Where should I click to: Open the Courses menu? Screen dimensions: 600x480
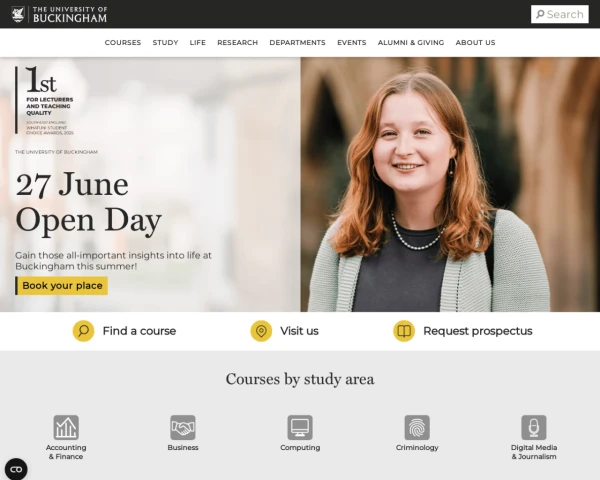click(123, 42)
